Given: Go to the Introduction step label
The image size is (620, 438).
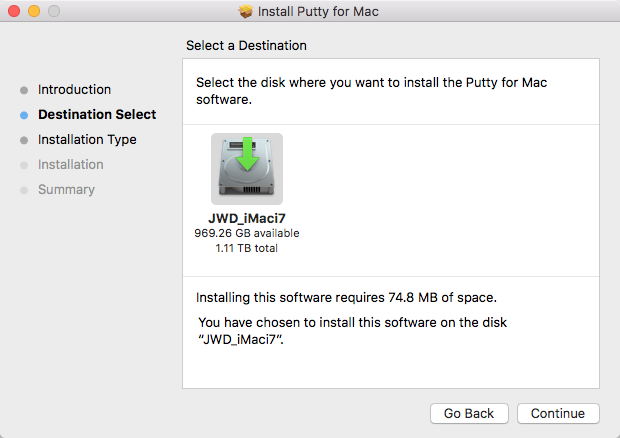Looking at the screenshot, I should point(74,90).
